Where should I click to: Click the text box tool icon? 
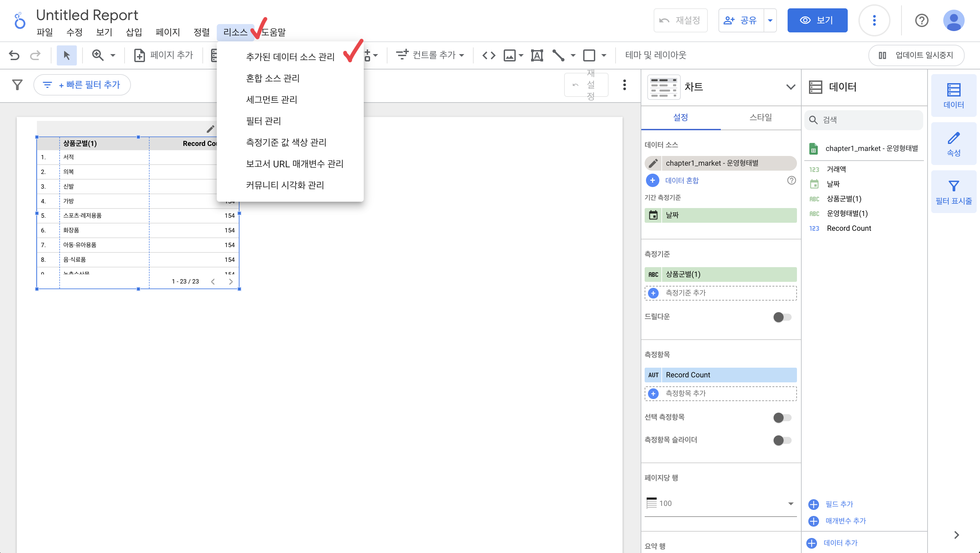(537, 55)
